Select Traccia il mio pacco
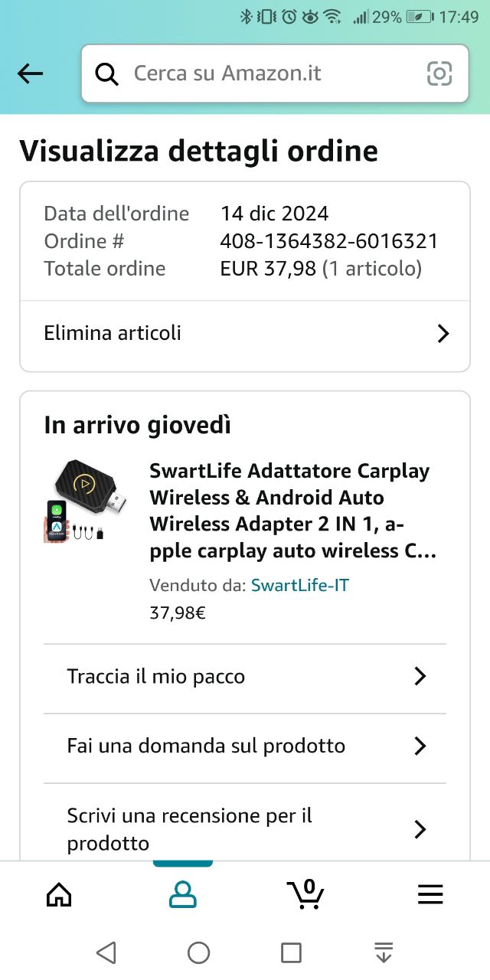The image size is (490, 980). (x=245, y=678)
